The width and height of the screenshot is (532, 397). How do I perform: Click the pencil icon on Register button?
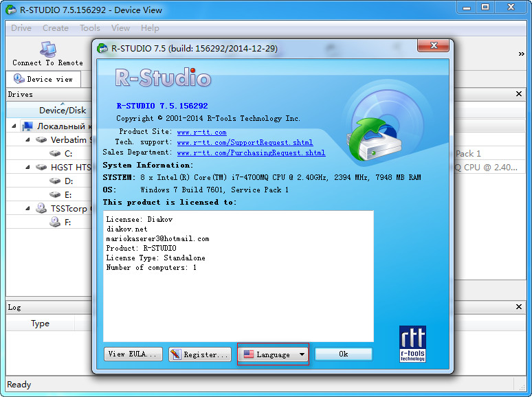pos(175,354)
